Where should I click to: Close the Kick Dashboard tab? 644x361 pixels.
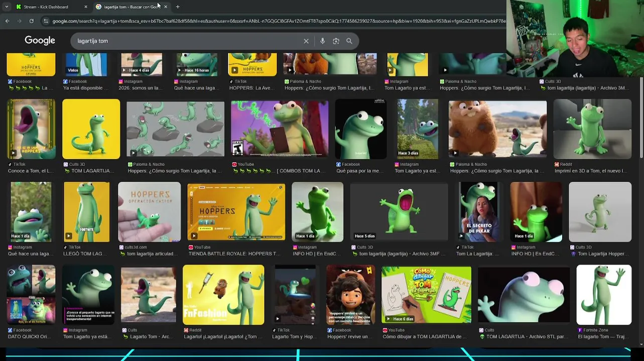(86, 7)
